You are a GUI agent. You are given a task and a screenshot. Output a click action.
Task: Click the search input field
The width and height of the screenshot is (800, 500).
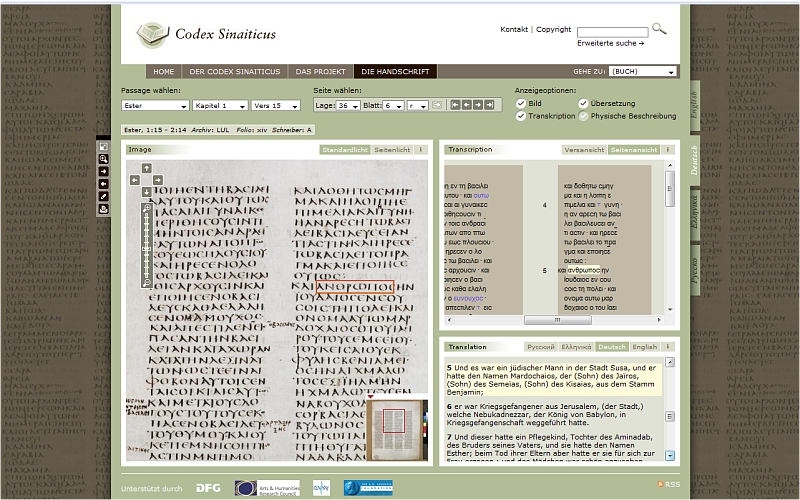point(612,32)
